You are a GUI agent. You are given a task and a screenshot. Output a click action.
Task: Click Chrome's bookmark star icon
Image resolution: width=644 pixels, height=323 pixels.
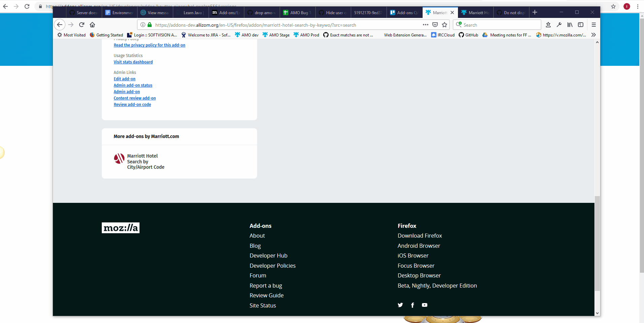pyautogui.click(x=613, y=6)
